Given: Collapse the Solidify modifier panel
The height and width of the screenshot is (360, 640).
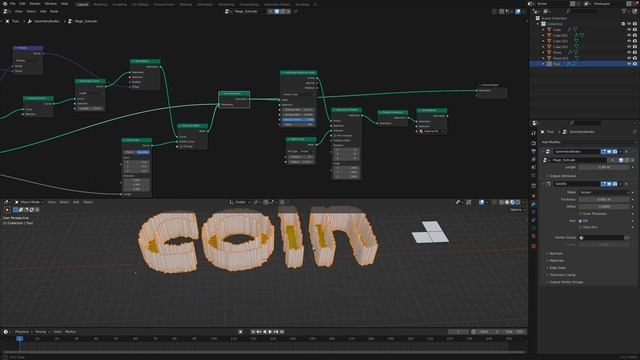Looking at the screenshot, I should point(543,184).
